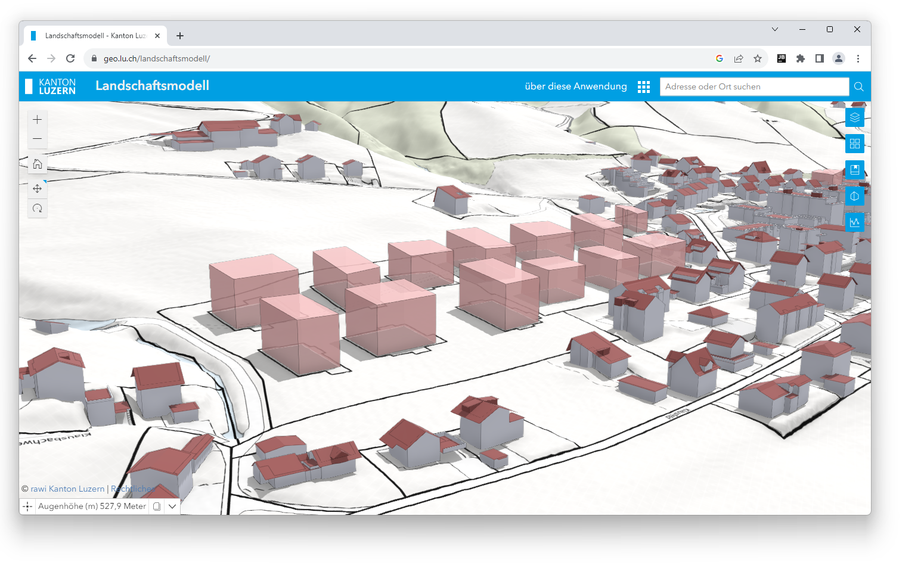
Task: Open the app launcher grid menu
Action: [643, 87]
